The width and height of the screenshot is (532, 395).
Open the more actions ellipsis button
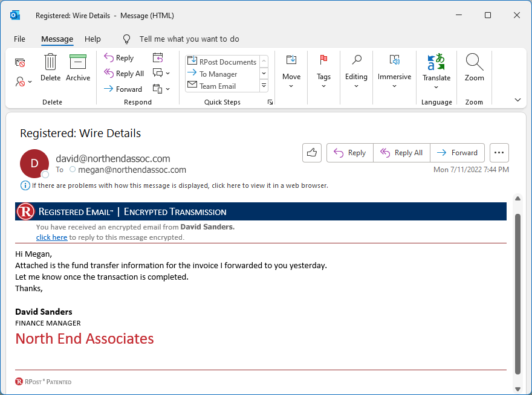pyautogui.click(x=499, y=153)
